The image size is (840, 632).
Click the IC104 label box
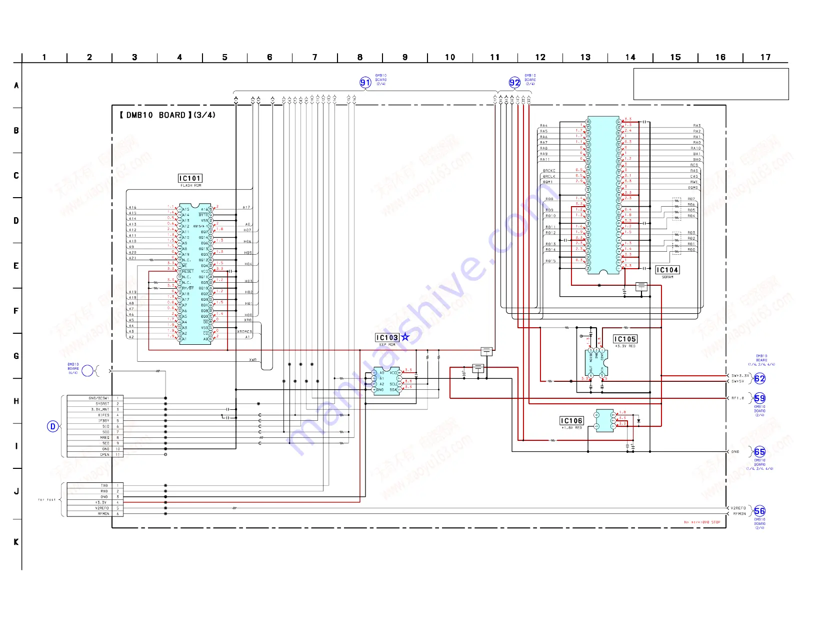click(667, 270)
